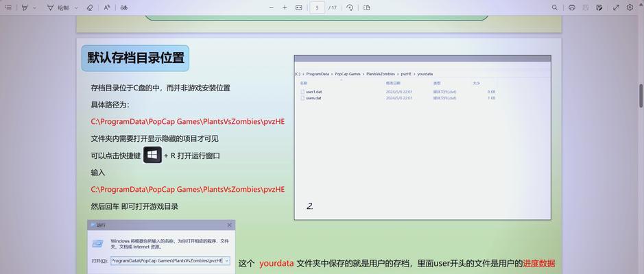Click the text 具体路径为：
The image size is (644, 274).
click(x=110, y=105)
